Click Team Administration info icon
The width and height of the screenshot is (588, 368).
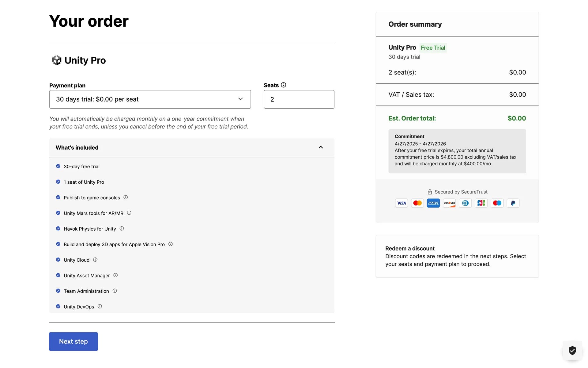pos(115,291)
